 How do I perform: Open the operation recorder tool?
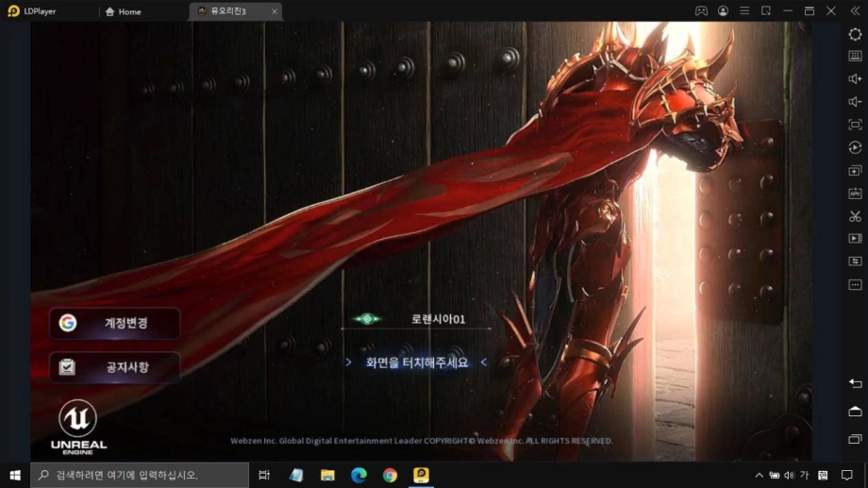point(855,147)
